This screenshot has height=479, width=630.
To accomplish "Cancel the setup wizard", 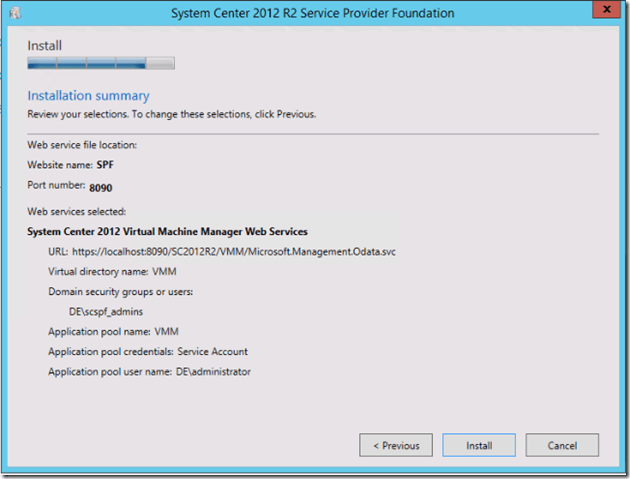I will 561,445.
